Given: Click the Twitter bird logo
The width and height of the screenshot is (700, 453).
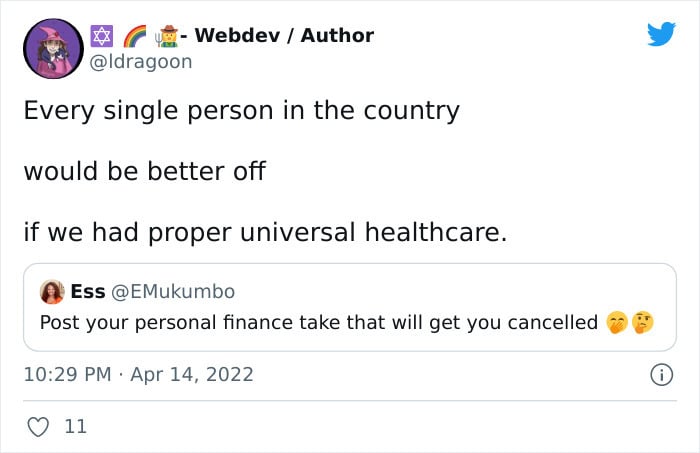Looking at the screenshot, I should (661, 34).
